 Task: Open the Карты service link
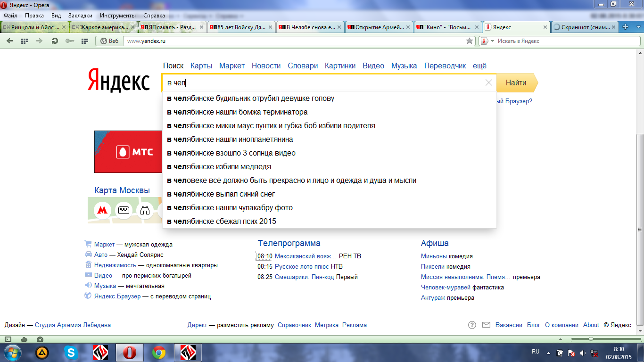coord(201,66)
